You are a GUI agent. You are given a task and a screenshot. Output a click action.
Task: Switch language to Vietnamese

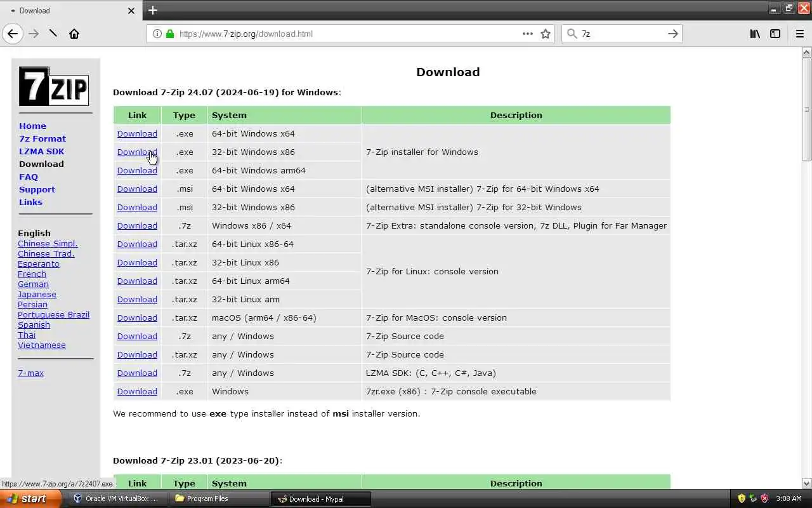42,345
